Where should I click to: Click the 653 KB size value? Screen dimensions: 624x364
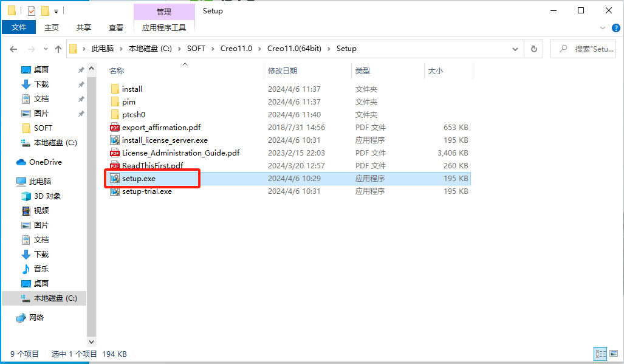(x=456, y=127)
